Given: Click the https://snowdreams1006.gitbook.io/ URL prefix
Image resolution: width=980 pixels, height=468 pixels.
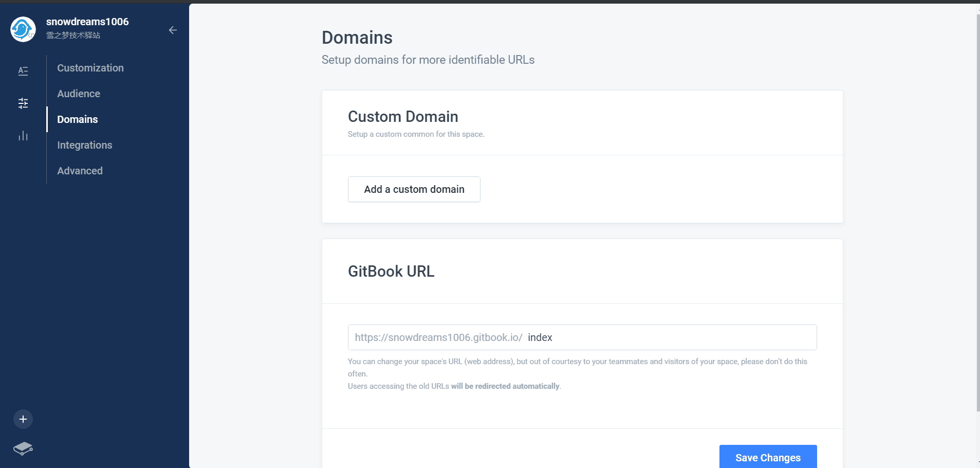Looking at the screenshot, I should (x=439, y=337).
